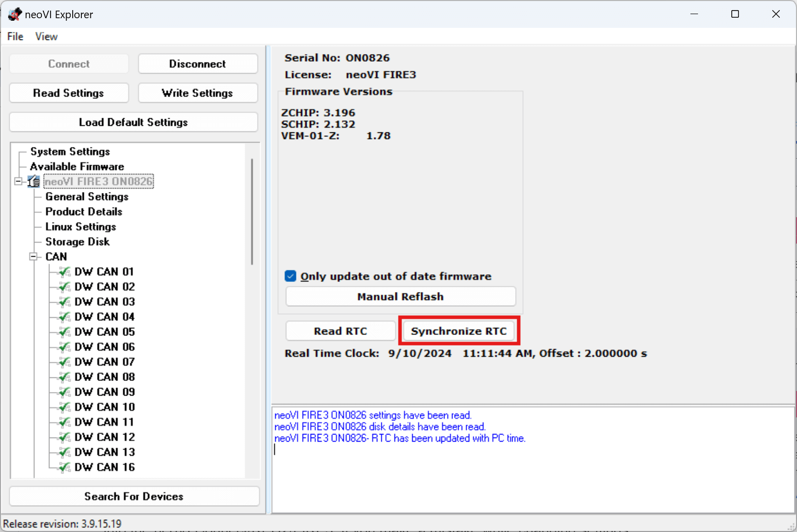Click the green check icon for DW CAN 13
Viewport: 797px width, 532px height.
[64, 452]
